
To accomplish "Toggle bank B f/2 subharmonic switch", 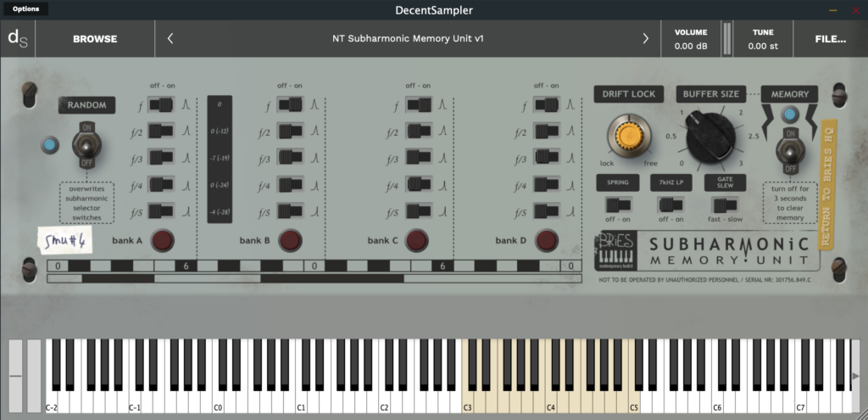I will tap(290, 132).
